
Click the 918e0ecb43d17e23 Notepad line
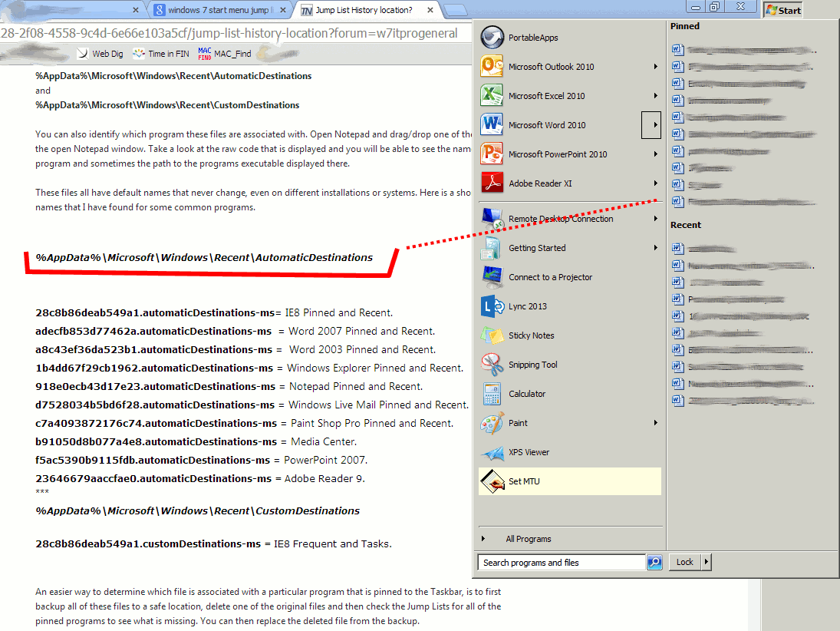coord(229,387)
